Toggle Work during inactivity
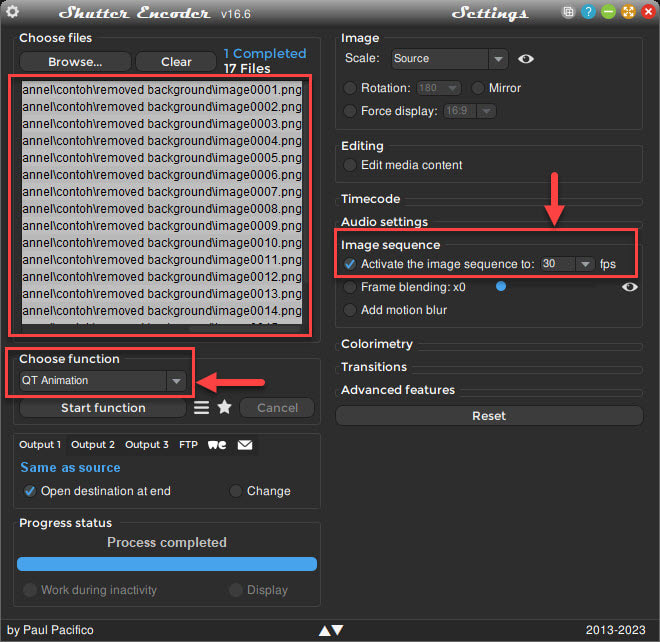The height and width of the screenshot is (642, 660). (x=29, y=590)
